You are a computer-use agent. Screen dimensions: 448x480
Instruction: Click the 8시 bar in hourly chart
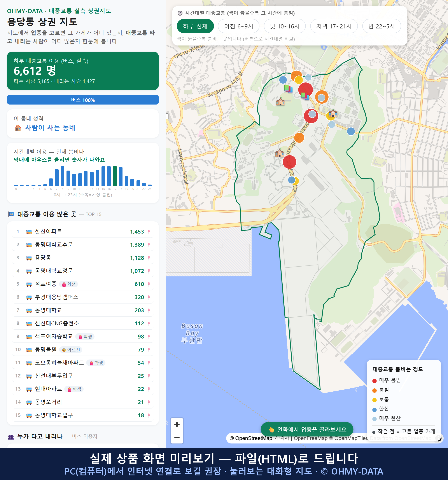click(x=63, y=176)
